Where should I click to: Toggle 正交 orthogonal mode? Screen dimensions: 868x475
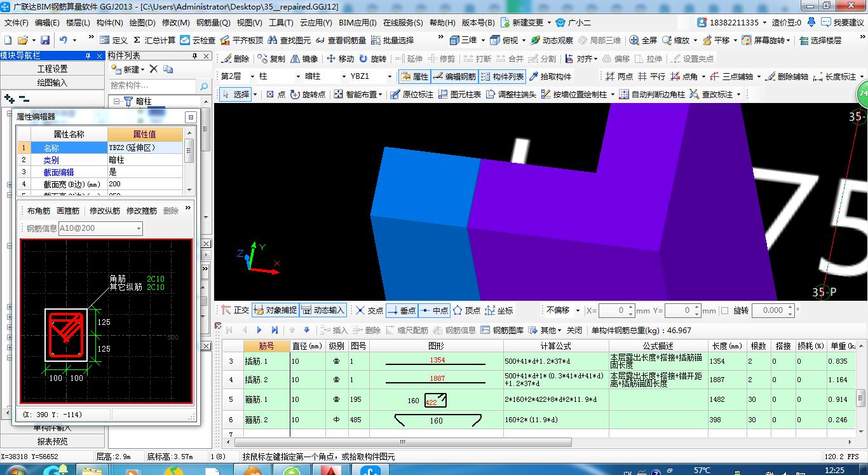point(235,310)
